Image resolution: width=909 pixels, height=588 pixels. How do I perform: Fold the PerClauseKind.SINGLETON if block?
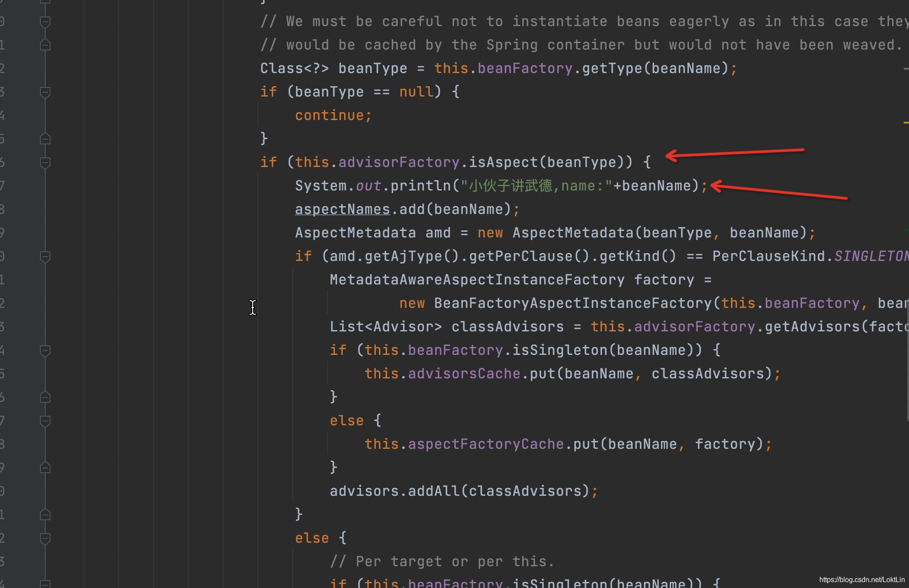(x=45, y=256)
